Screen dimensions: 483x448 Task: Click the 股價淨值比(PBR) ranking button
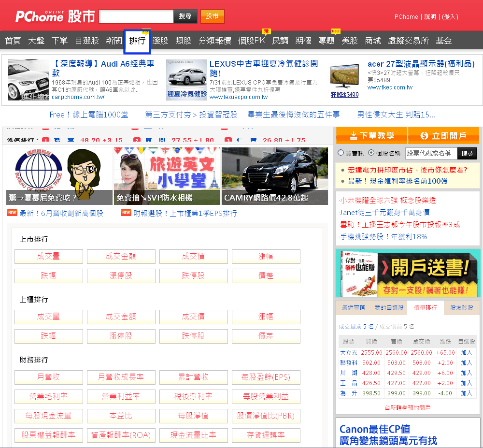click(x=266, y=416)
